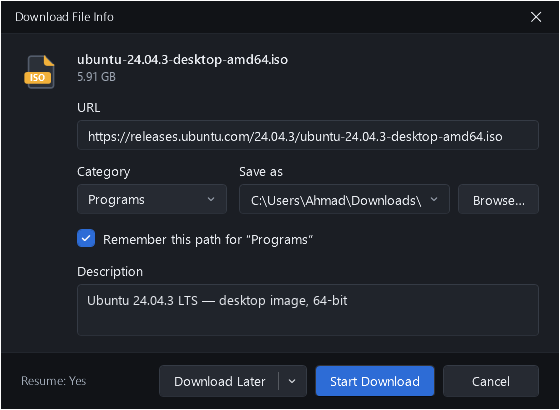Viewport: 560px width, 410px height.
Task: Click the Start Download button
Action: coord(375,381)
